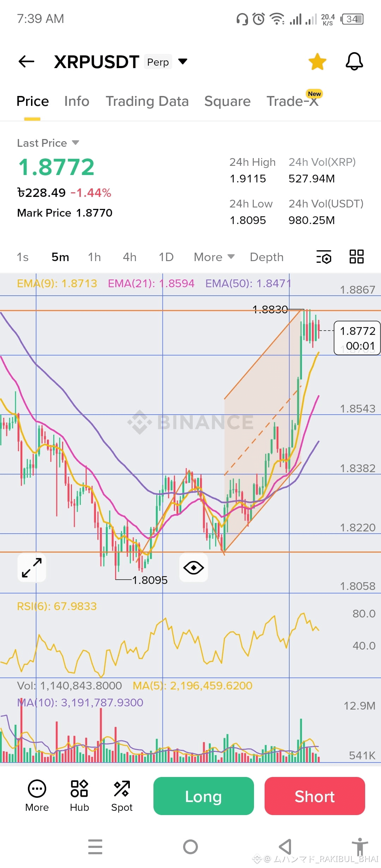
Task: Tap the Android home circle button
Action: (x=190, y=847)
